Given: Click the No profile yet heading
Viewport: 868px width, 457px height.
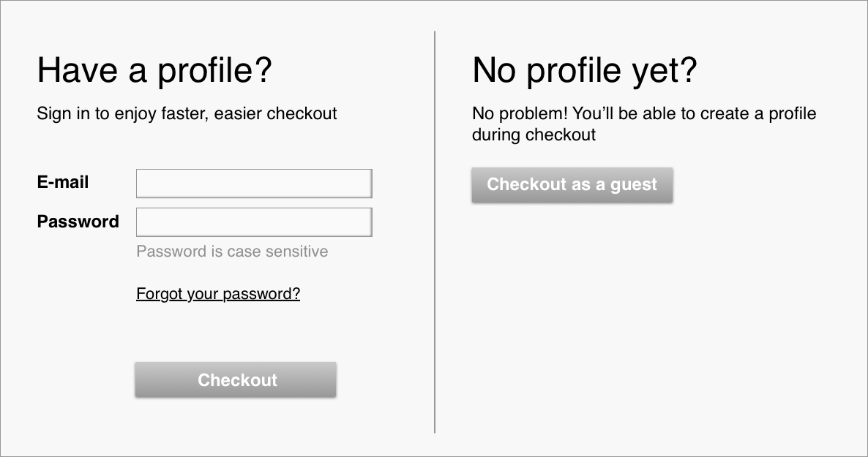Looking at the screenshot, I should (584, 71).
